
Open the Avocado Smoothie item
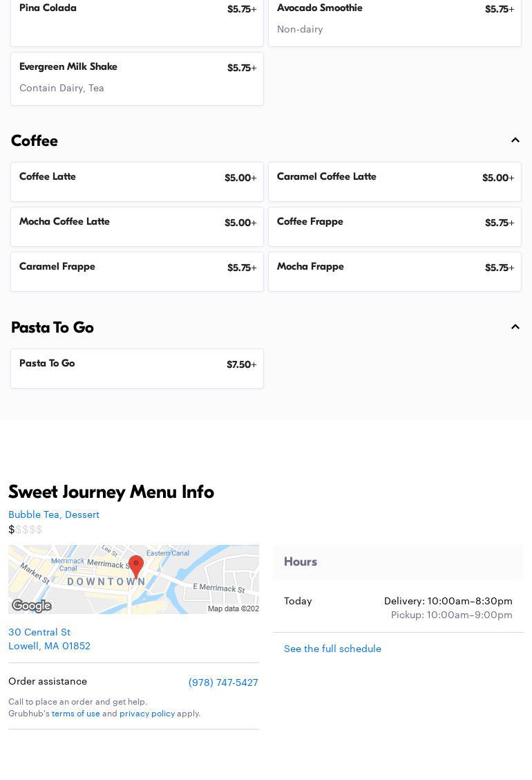[x=395, y=21]
